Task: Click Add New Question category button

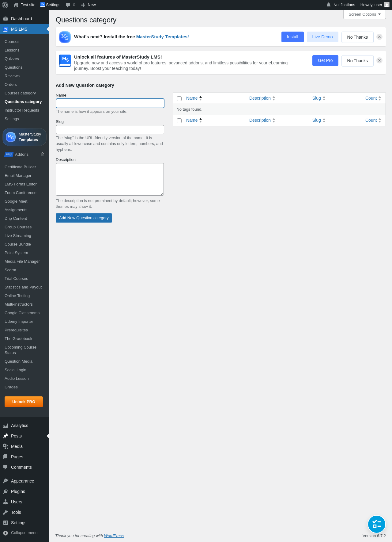Action: (84, 218)
